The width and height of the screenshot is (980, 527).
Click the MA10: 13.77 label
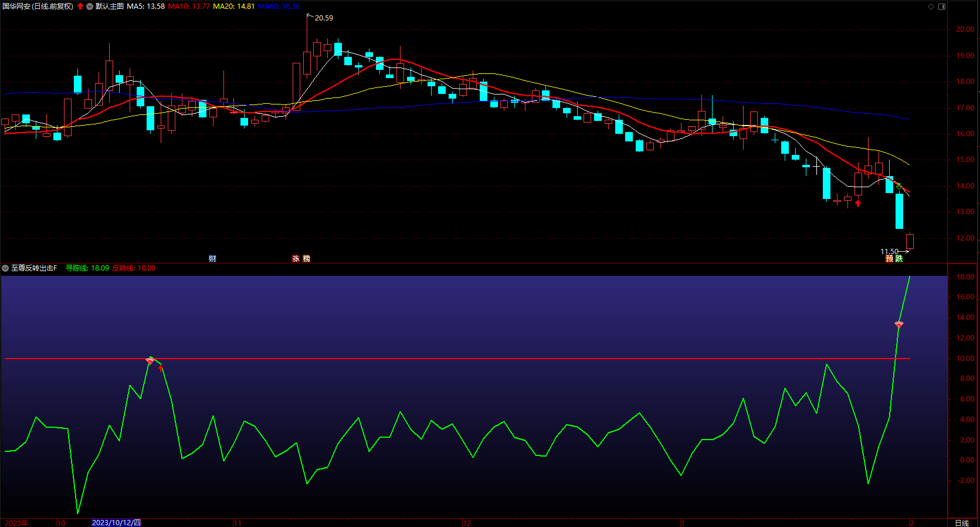[189, 6]
